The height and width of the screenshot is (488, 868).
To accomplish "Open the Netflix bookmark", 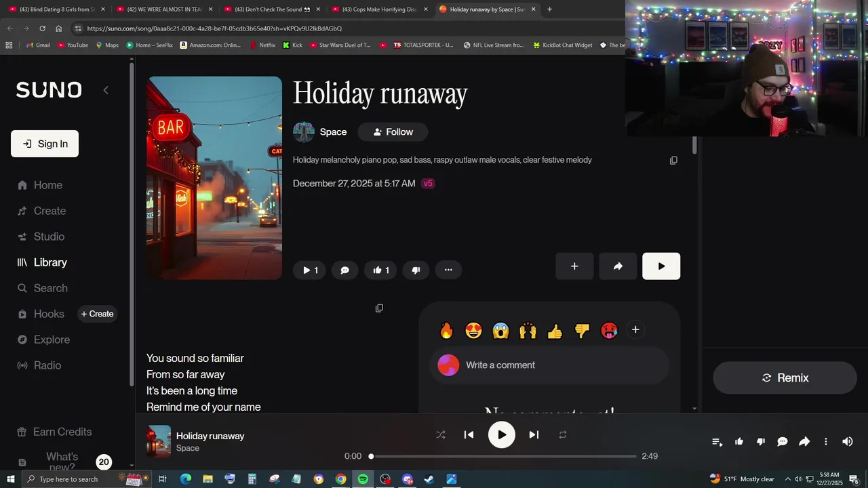I will pos(262,45).
